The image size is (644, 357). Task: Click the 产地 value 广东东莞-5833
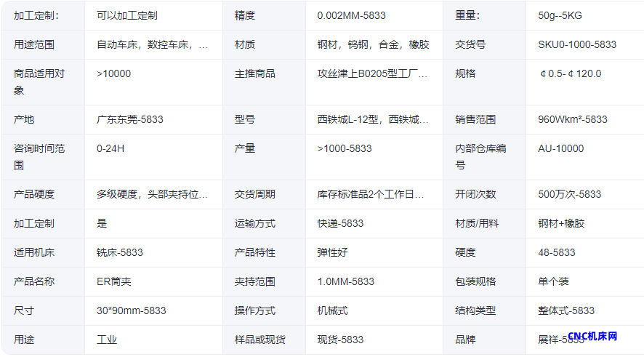[130, 119]
